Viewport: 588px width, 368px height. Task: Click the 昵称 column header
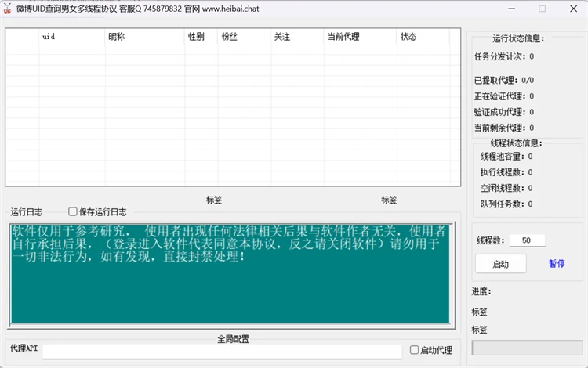coord(145,37)
